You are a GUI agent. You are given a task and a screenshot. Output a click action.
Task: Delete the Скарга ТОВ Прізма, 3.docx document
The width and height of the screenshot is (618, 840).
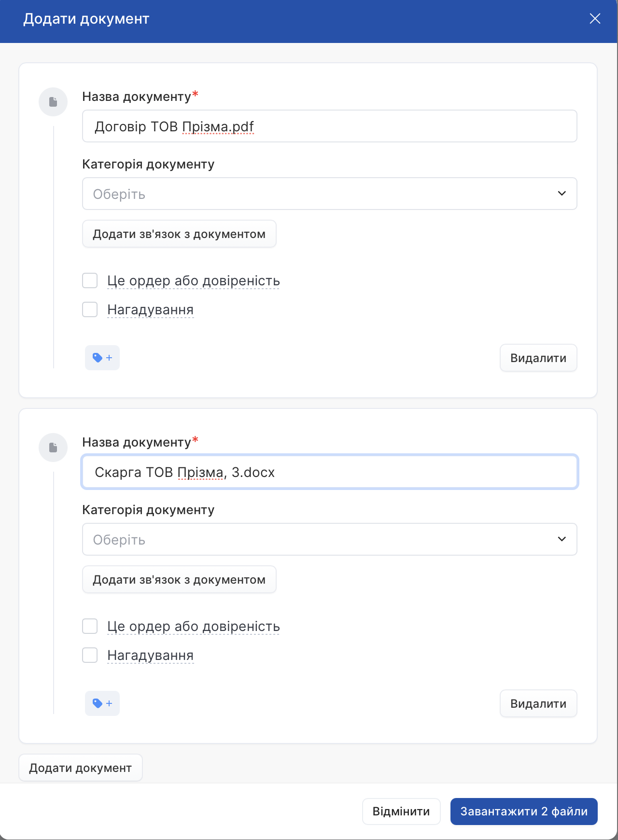point(538,704)
